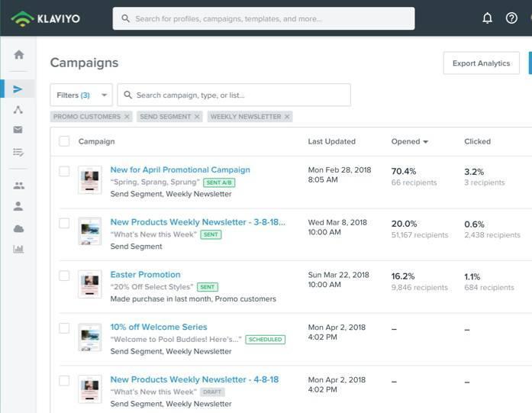Image resolution: width=532 pixels, height=413 pixels.
Task: Click the Easter Promotion email thumbnail
Action: tap(90, 284)
